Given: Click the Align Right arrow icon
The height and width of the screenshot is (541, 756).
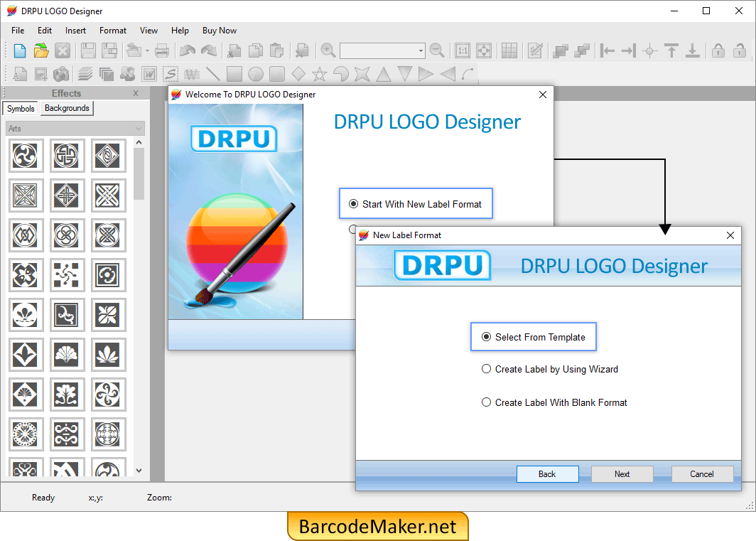Looking at the screenshot, I should point(628,50).
